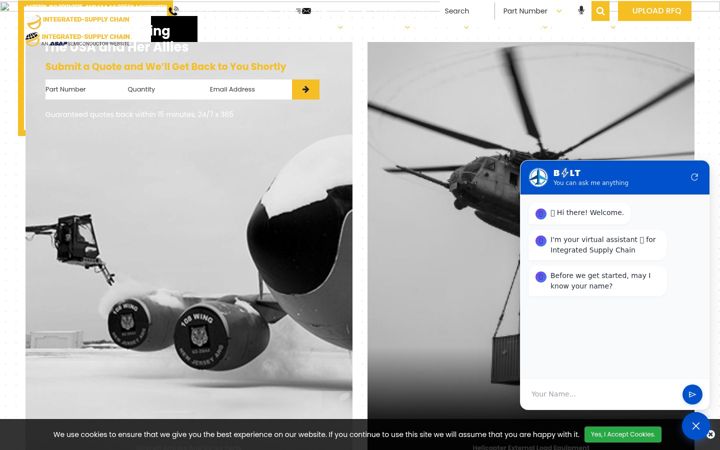This screenshot has height=450, width=720.
Task: Submit quote with yellow arrow button
Action: [306, 90]
